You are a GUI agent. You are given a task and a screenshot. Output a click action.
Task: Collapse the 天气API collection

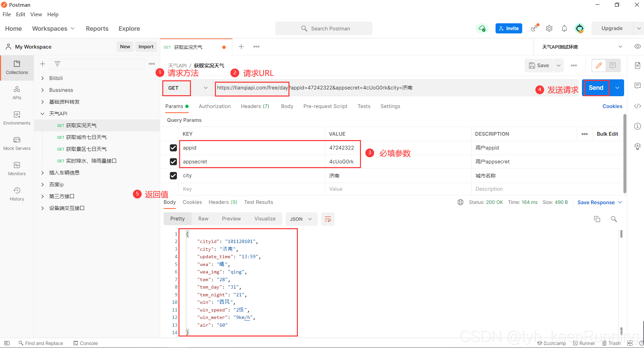43,114
